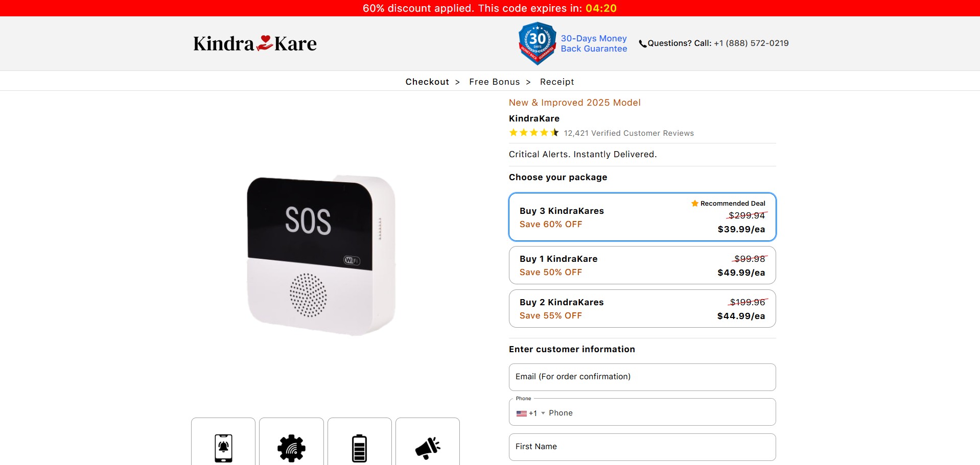Image resolution: width=980 pixels, height=465 pixels.
Task: Click the star rating icons
Action: (534, 133)
